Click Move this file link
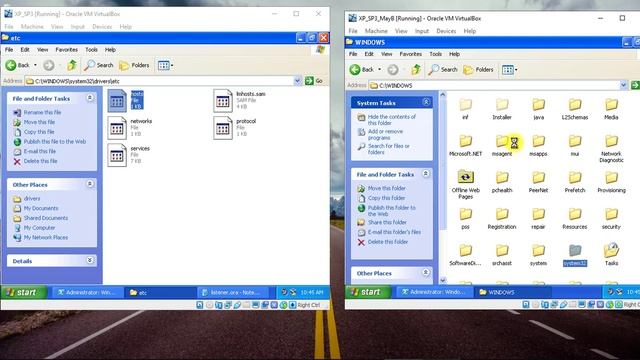The width and height of the screenshot is (640, 360). click(x=39, y=122)
